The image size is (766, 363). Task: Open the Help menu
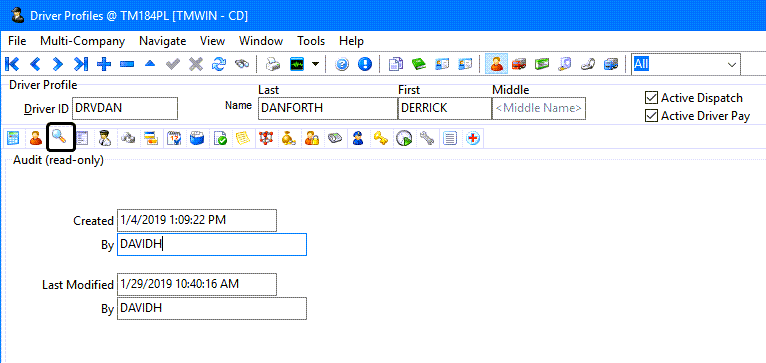[351, 41]
